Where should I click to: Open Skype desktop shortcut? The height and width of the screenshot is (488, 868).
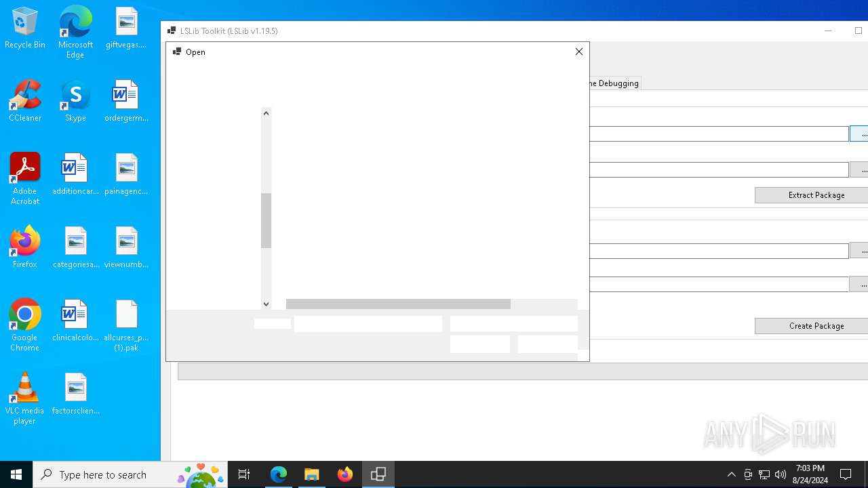[x=75, y=102]
